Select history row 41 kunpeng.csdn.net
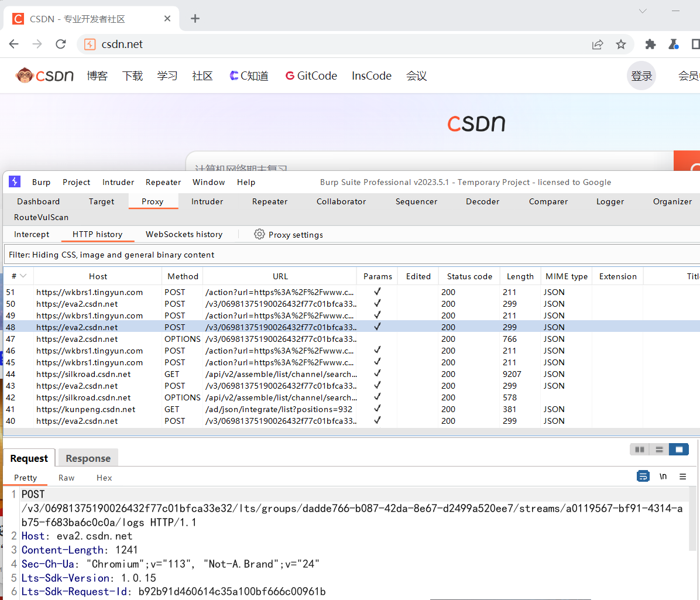The width and height of the screenshot is (700, 600). coord(352,409)
